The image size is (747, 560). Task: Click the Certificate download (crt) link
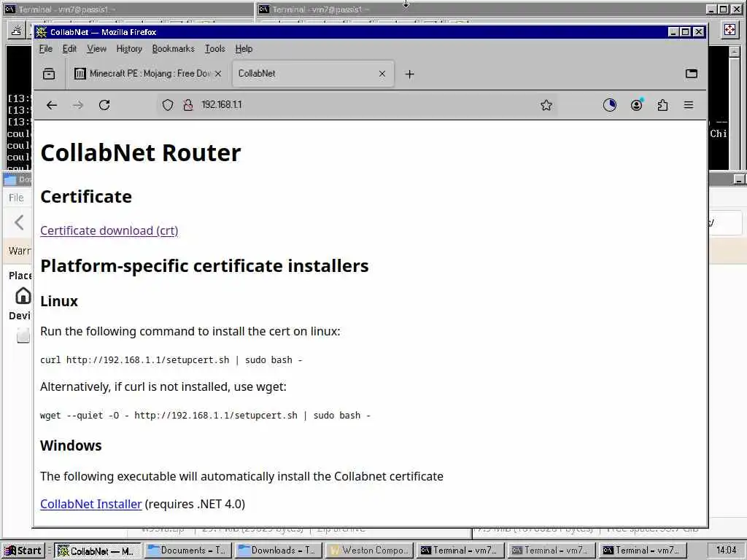pos(109,231)
